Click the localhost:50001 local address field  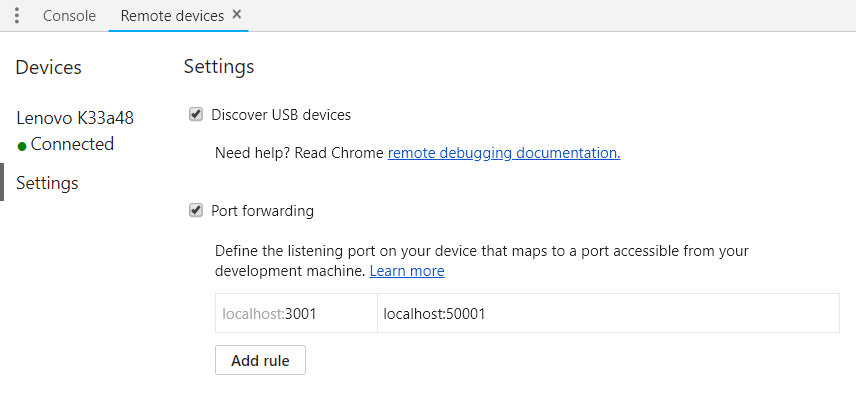(607, 313)
